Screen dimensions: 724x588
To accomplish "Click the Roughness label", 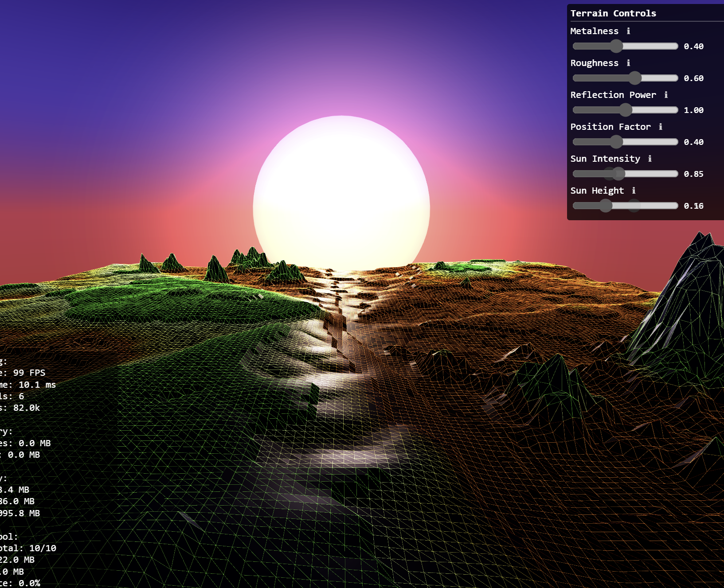I will click(594, 63).
